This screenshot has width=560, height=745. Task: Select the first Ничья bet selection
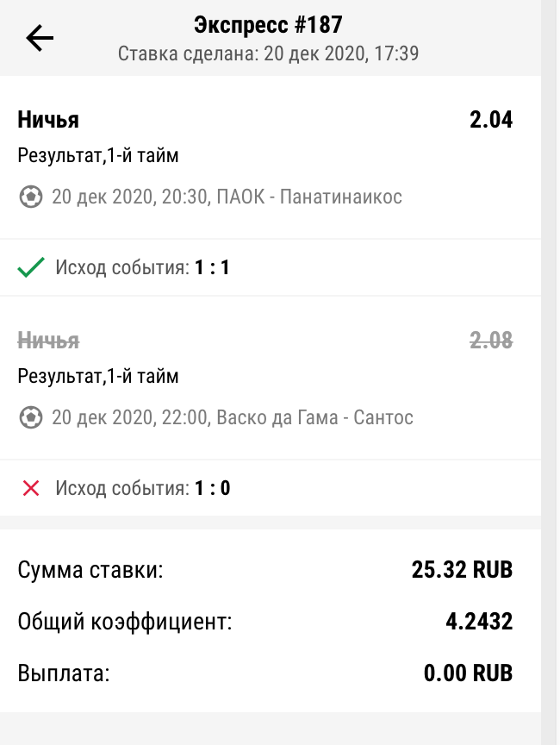point(48,120)
